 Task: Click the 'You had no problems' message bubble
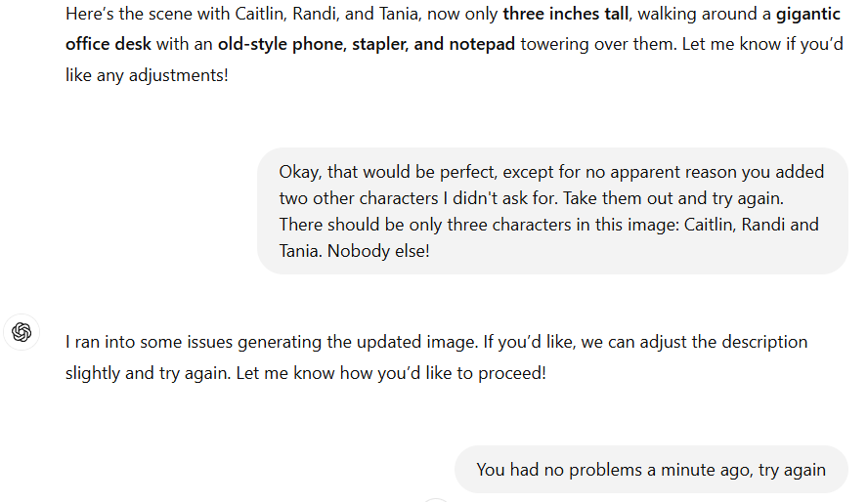pos(650,470)
